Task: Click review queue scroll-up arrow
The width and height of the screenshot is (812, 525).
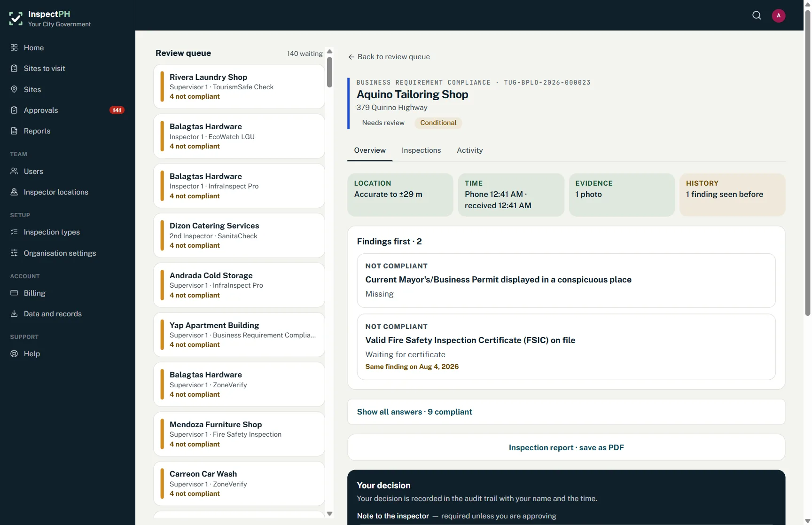Action: click(x=329, y=51)
